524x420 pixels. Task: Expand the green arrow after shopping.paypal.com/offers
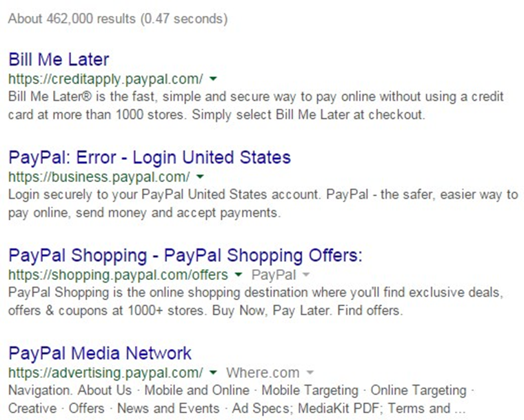[x=239, y=275]
